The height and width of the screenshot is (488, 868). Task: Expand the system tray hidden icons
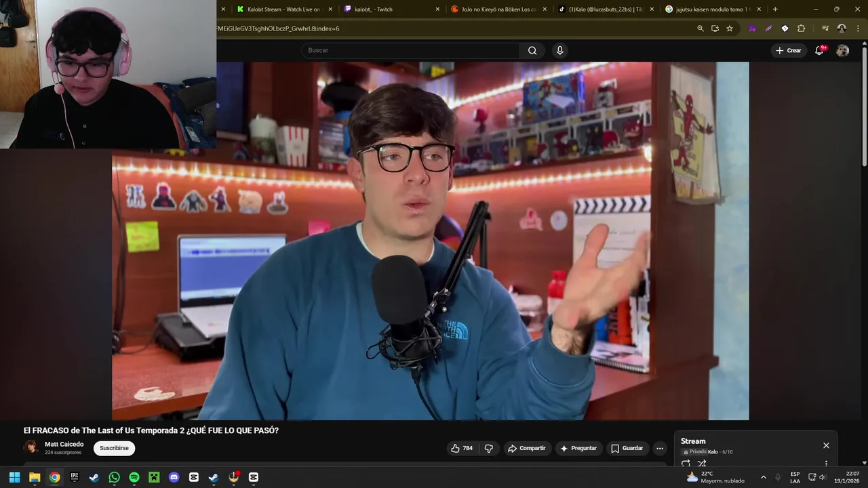(763, 477)
